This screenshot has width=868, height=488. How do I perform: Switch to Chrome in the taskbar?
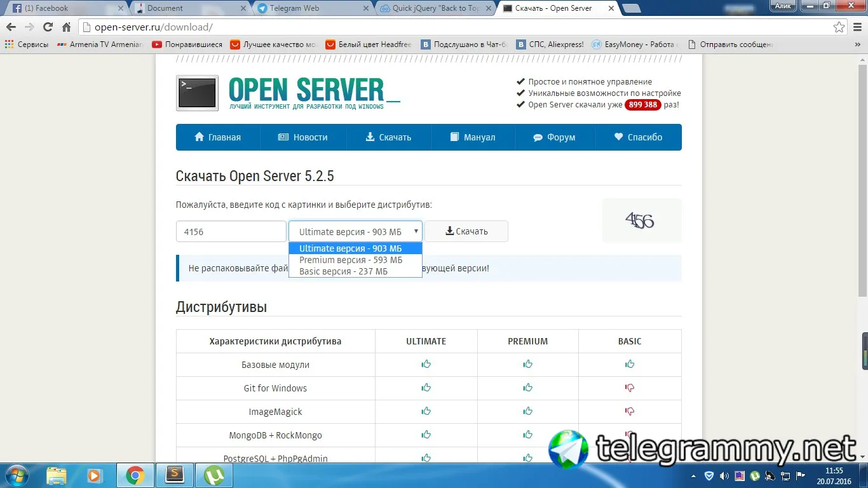pos(135,475)
